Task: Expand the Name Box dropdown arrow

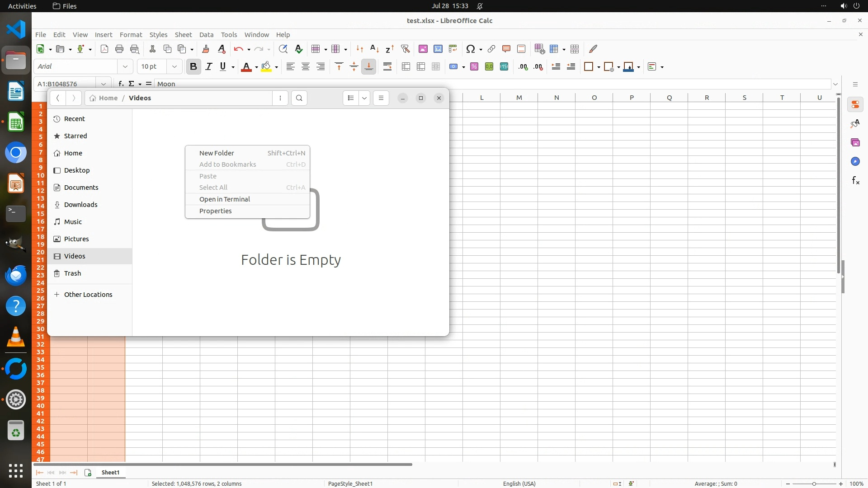Action: coord(104,84)
